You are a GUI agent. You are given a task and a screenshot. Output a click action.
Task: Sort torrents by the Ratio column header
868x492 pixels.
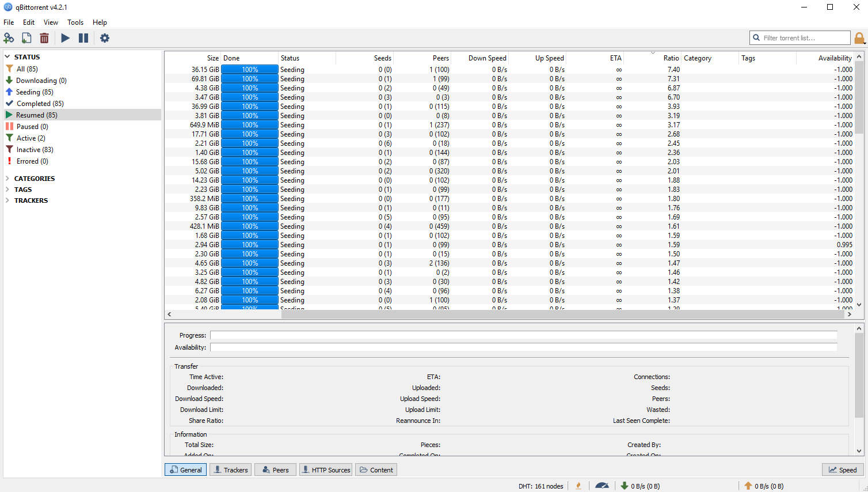671,58
